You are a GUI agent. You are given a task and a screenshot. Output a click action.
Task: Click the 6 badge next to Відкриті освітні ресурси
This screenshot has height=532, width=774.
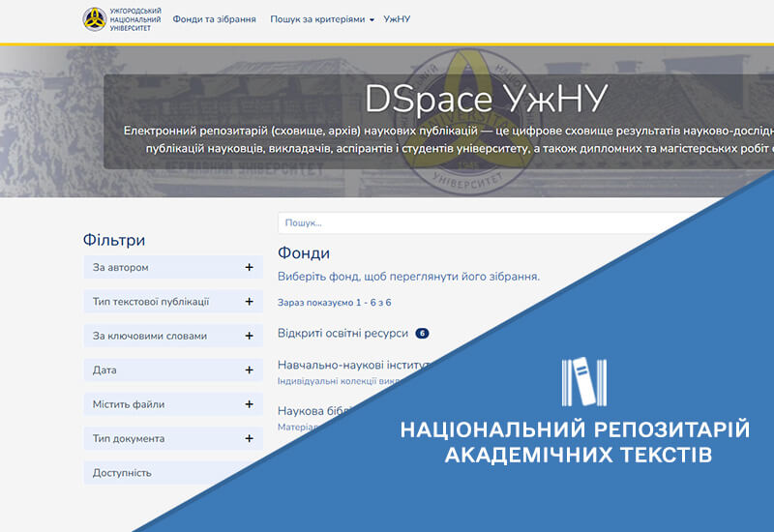click(422, 334)
